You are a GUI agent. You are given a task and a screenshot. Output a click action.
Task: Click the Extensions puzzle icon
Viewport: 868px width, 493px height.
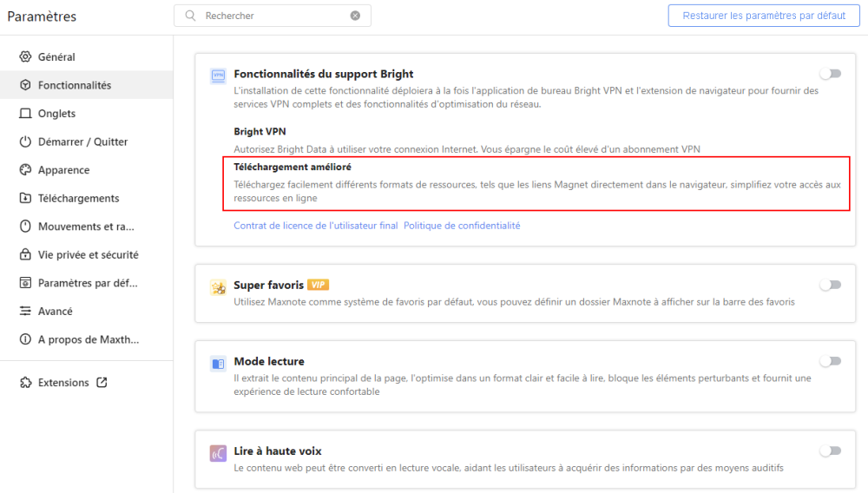pos(25,383)
